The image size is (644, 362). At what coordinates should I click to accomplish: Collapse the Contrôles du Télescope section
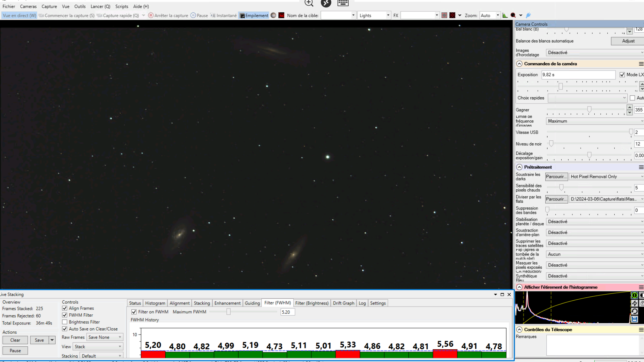pos(519,330)
